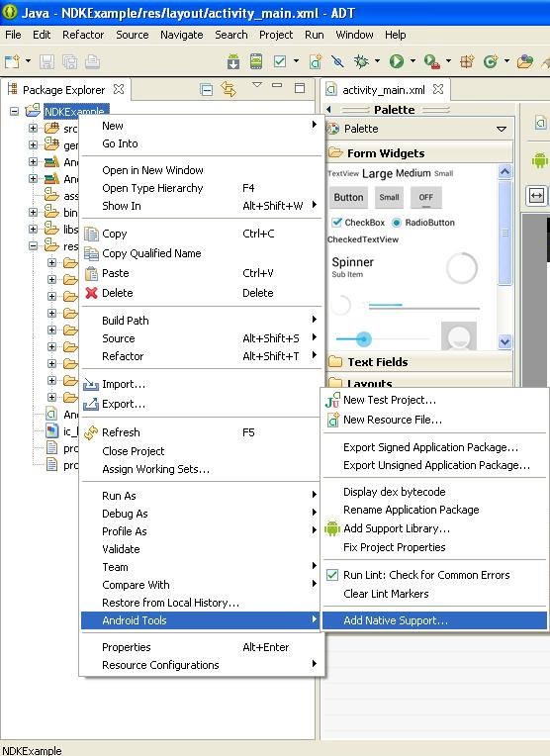Screen dimensions: 550x756
Task: Expand the src folder tree node
Action: 33,129
